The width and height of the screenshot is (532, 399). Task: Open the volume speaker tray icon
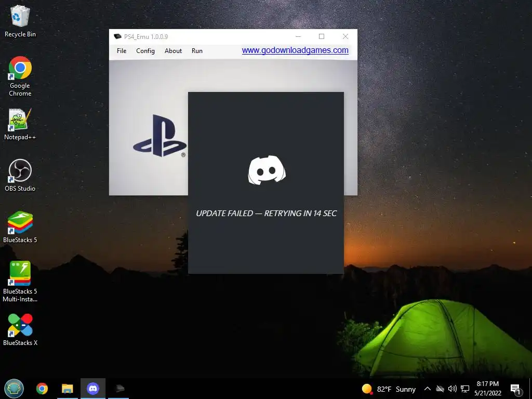click(453, 389)
